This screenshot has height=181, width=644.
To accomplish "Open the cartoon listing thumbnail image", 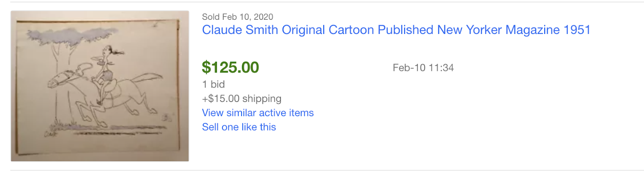I will point(100,86).
